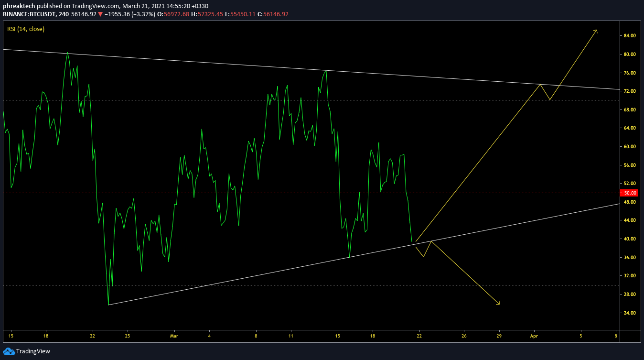Click the 48.00 scale value

630,202
